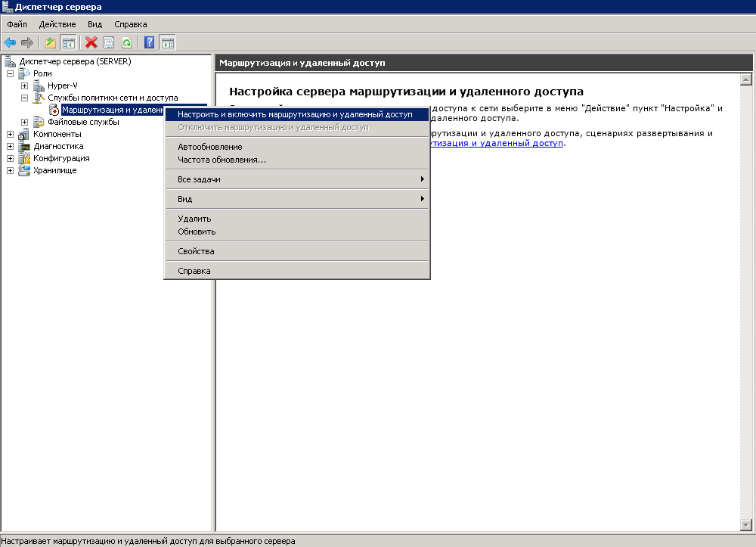
Task: Open the Вид menu in menu bar
Action: coord(95,24)
